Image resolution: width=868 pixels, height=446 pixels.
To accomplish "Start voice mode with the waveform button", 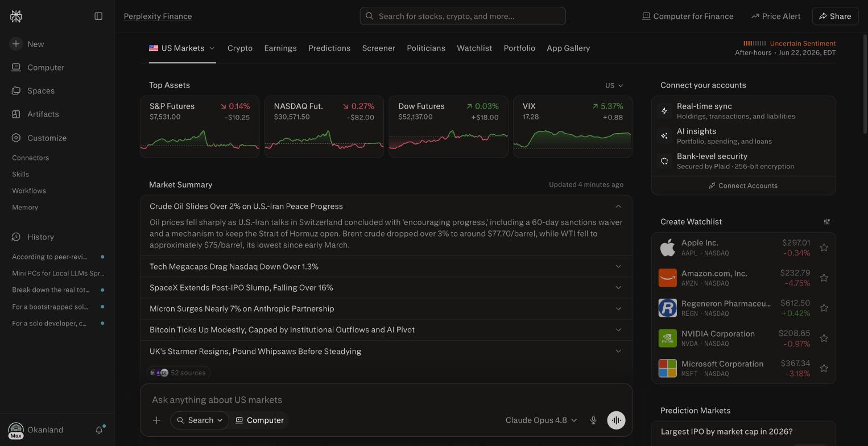I will coord(616,420).
